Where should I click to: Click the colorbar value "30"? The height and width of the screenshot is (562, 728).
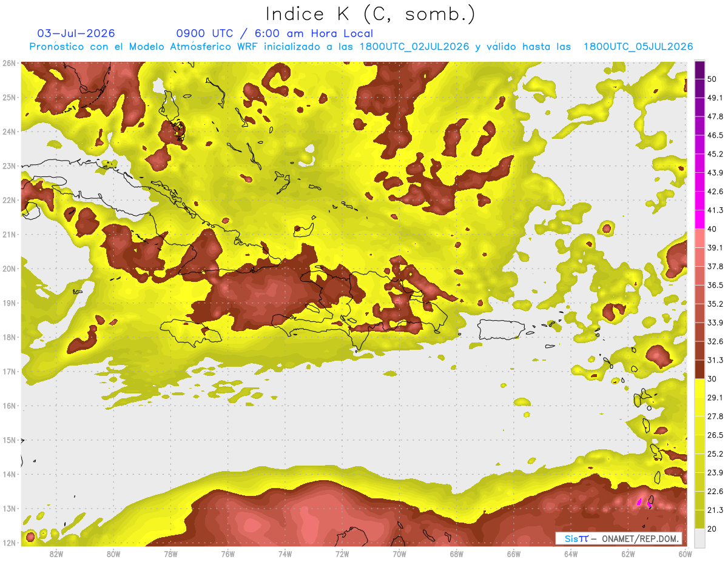pyautogui.click(x=713, y=378)
